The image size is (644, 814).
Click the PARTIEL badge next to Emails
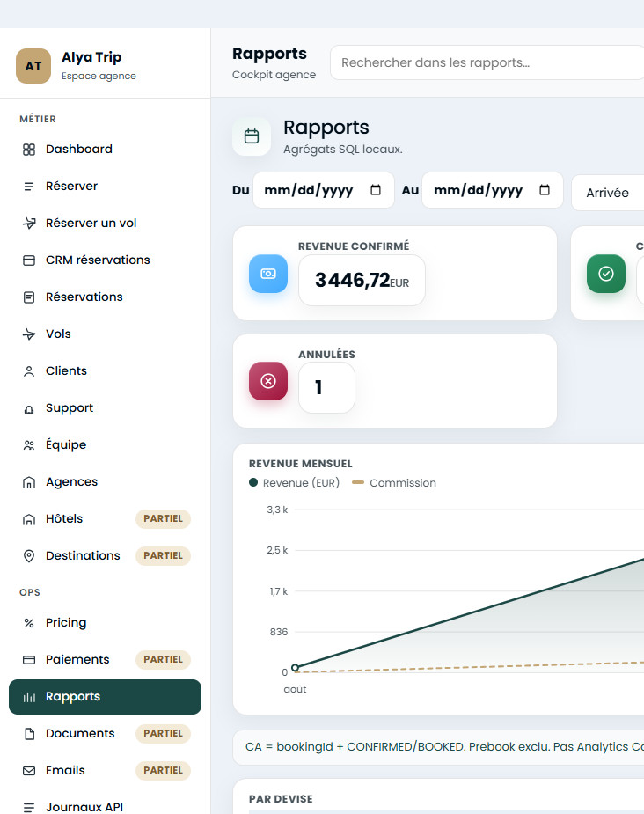point(163,771)
